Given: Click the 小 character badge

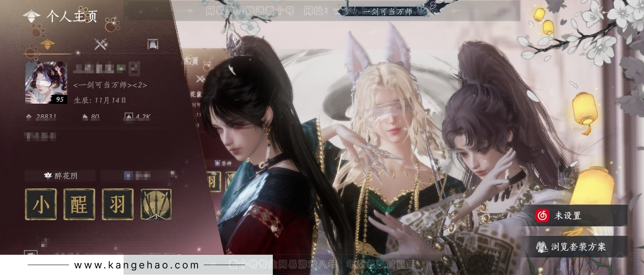Looking at the screenshot, I should pos(41,204).
